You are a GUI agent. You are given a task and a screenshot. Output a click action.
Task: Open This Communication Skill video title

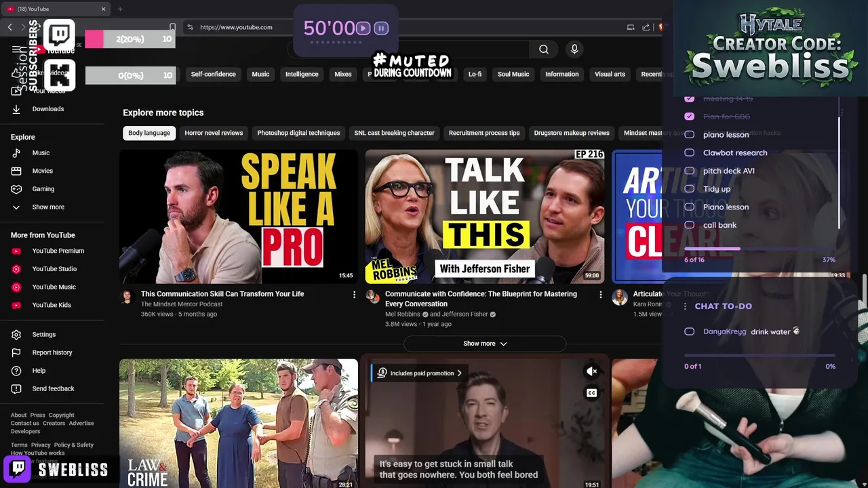tap(222, 294)
